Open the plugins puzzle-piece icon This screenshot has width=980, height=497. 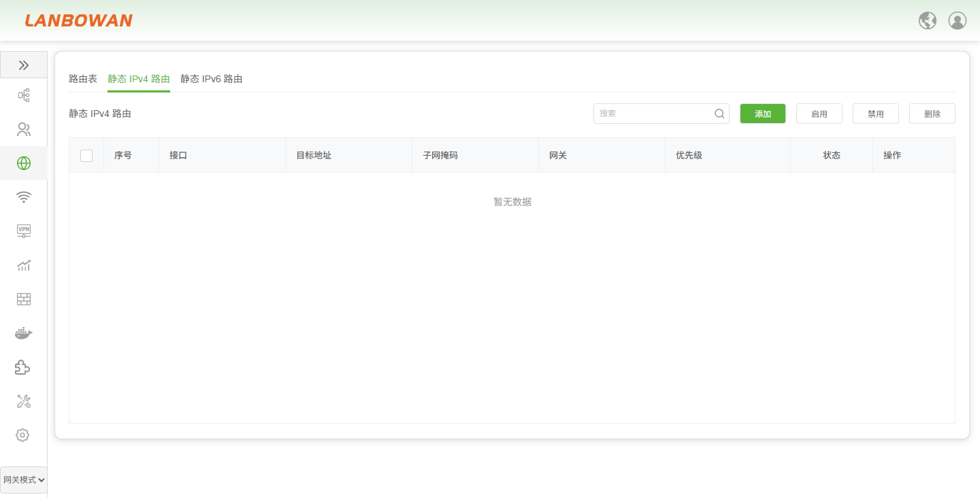coord(24,367)
